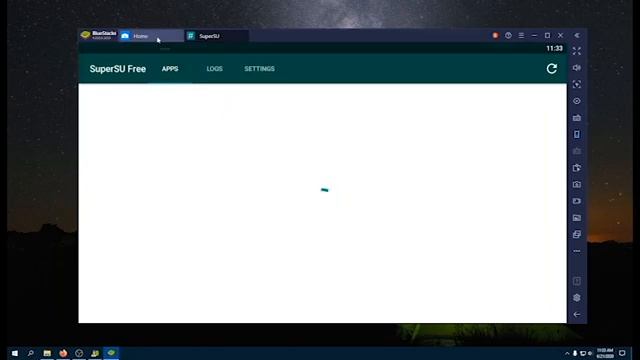Click the BlueStacks icon in the taskbar
The height and width of the screenshot is (360, 640).
coord(111,353)
